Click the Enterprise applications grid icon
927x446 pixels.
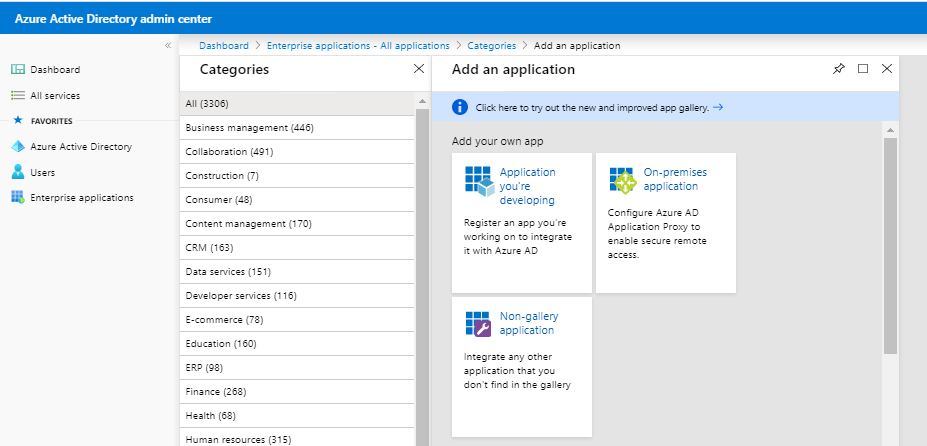pyautogui.click(x=17, y=198)
